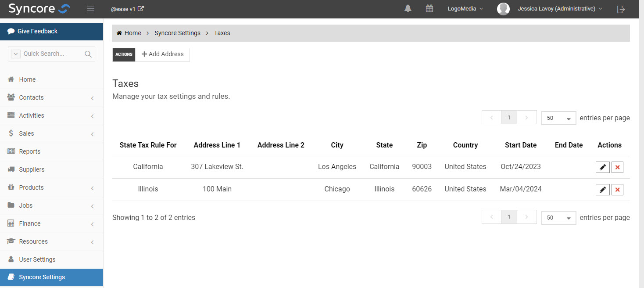Open Suppliers in the sidebar

tap(51, 169)
